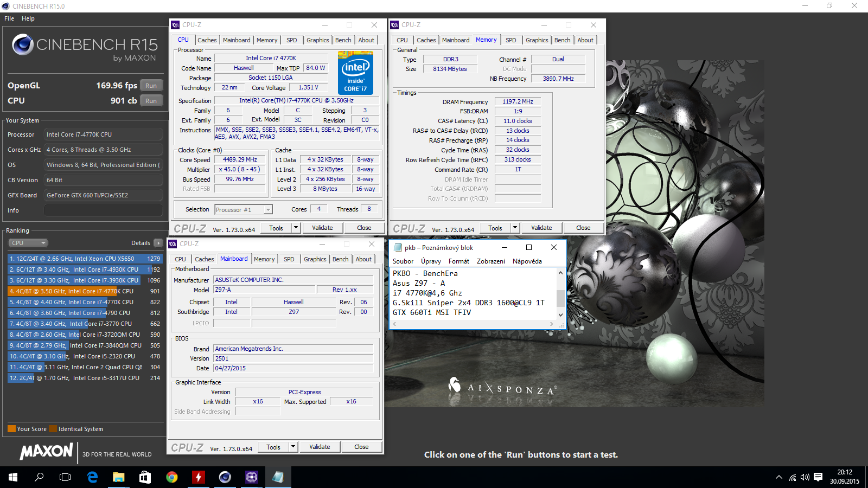Click Close in Mainboard CPU-Z window

[361, 447]
